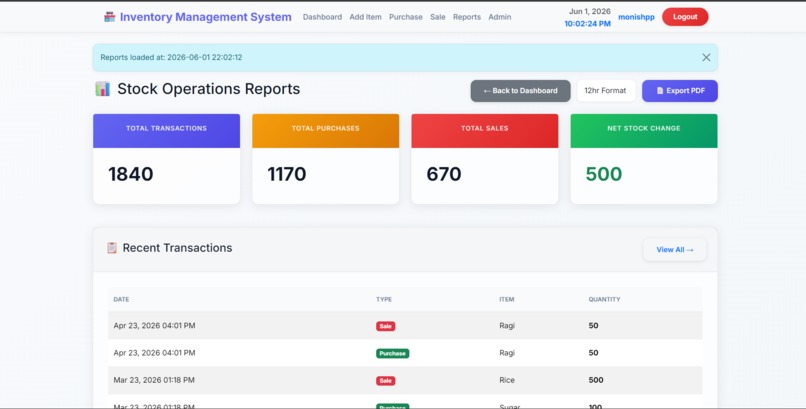Viewport: 806px width, 409px height.
Task: Select Reports in the navigation bar
Action: click(467, 17)
